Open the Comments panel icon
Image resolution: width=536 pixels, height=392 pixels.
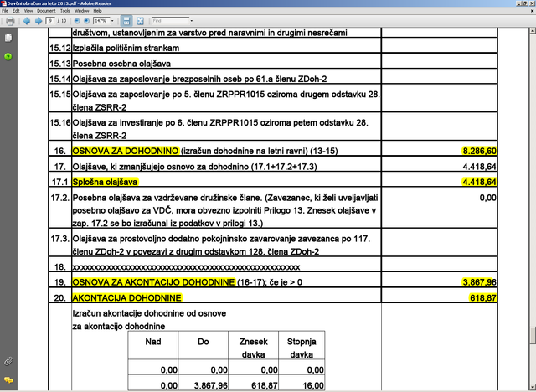pyautogui.click(x=8, y=379)
